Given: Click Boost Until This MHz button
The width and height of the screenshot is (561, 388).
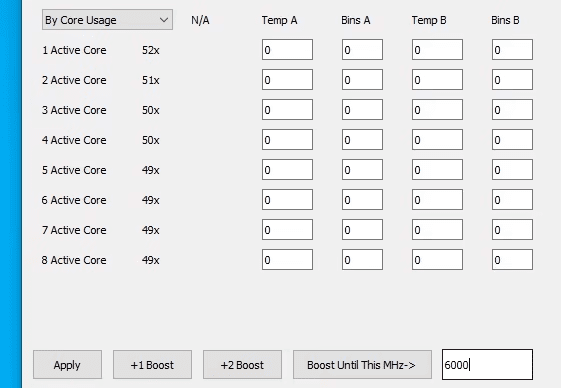Looking at the screenshot, I should [362, 364].
